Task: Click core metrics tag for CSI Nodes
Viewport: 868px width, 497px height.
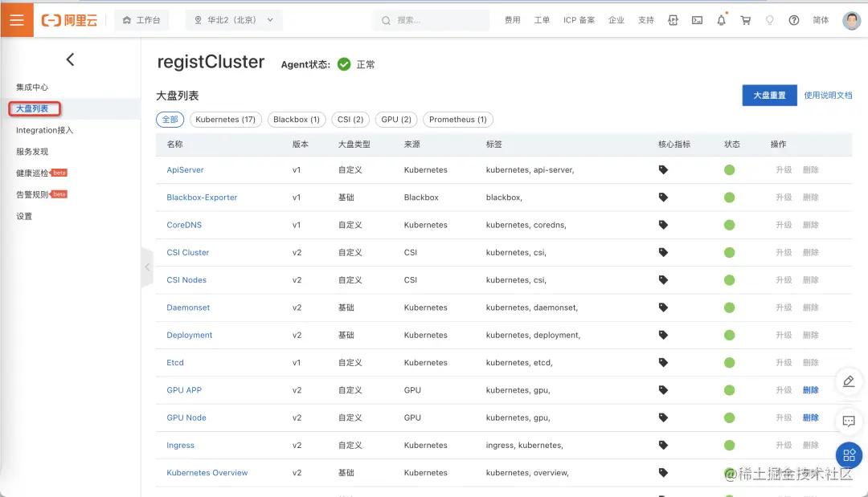Action: tap(663, 280)
